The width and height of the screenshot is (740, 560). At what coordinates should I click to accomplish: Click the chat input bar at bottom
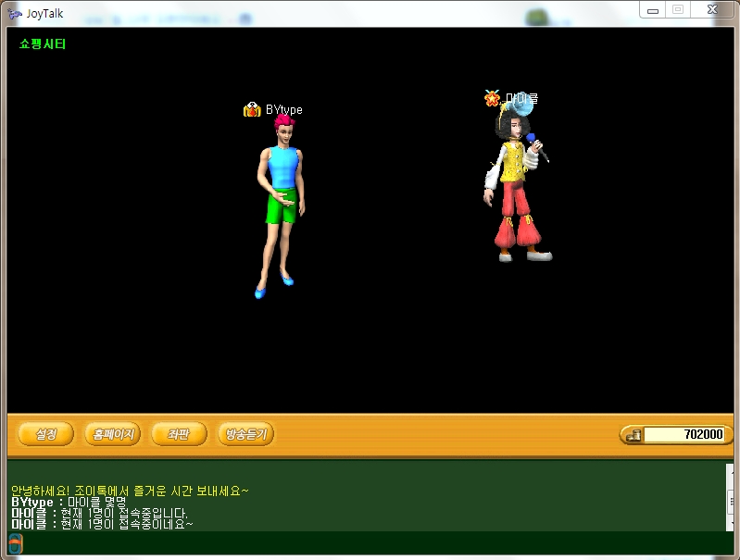click(370, 544)
